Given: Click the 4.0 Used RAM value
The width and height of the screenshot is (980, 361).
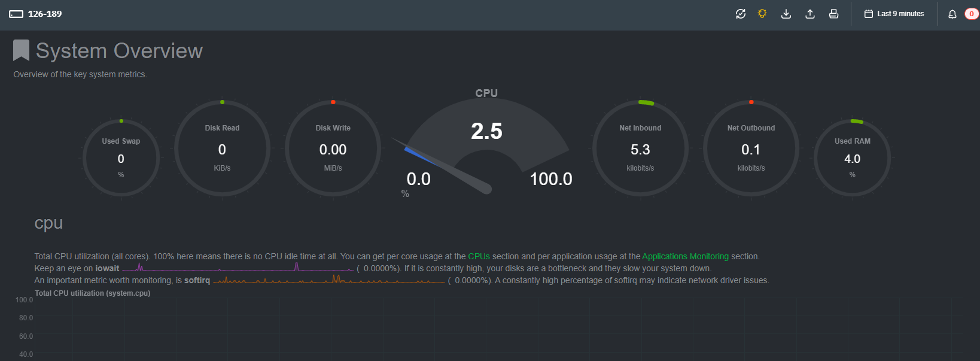Looking at the screenshot, I should click(x=852, y=159).
